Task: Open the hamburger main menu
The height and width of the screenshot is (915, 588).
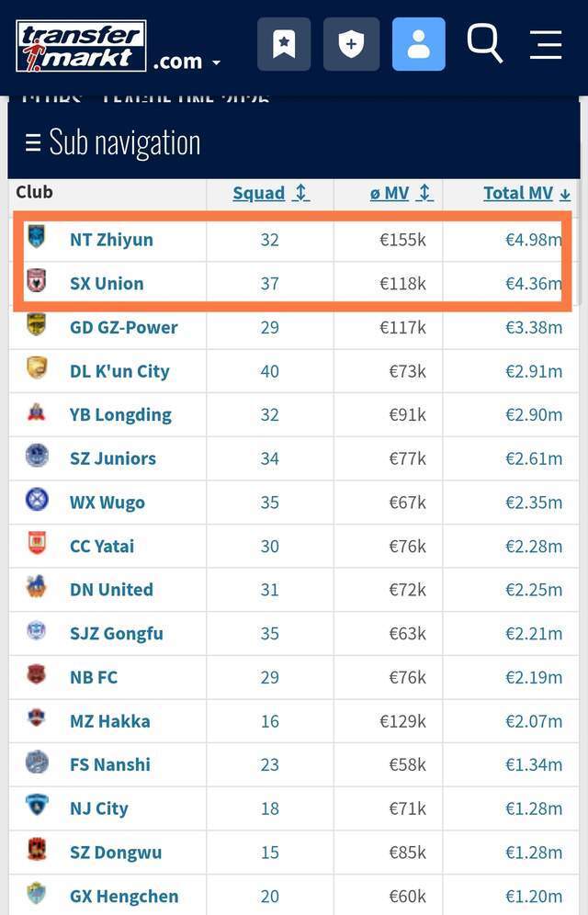Action: point(546,44)
